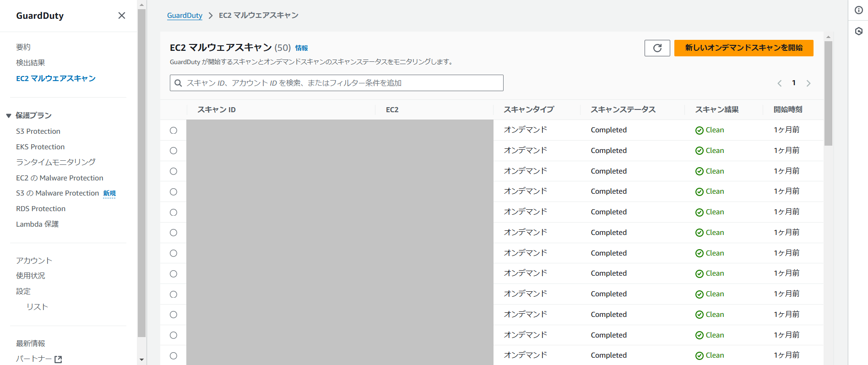Open EC2 の Malware Protection

pos(60,178)
